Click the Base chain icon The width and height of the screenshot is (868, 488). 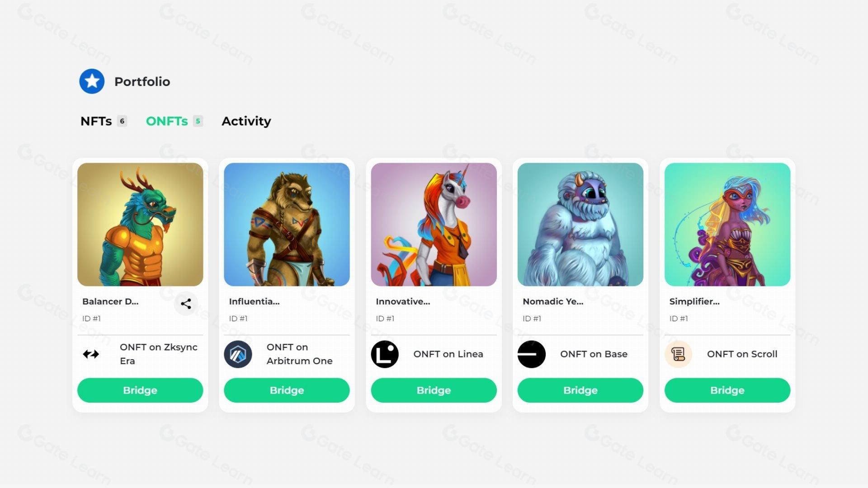tap(532, 354)
